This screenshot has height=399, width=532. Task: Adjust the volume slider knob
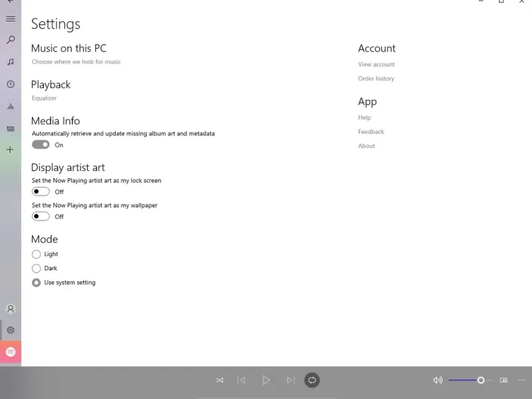click(481, 380)
